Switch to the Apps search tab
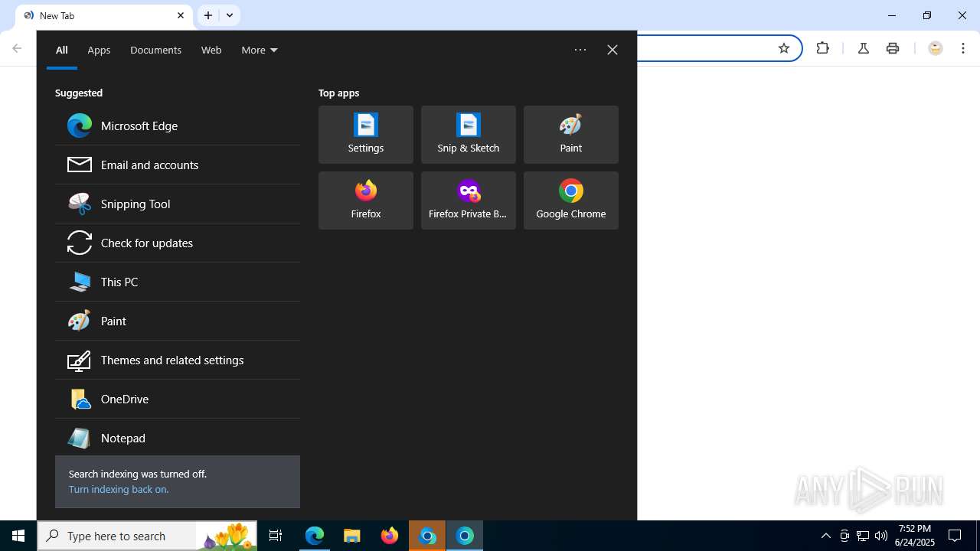This screenshot has height=551, width=980. point(99,50)
